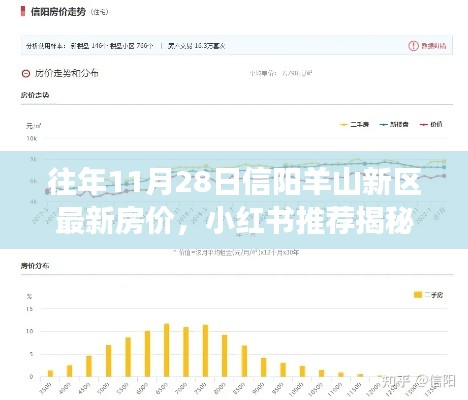Click the shortest bar at 3500 in the distribution chart
The width and height of the screenshot is (468, 400).
coord(50,373)
